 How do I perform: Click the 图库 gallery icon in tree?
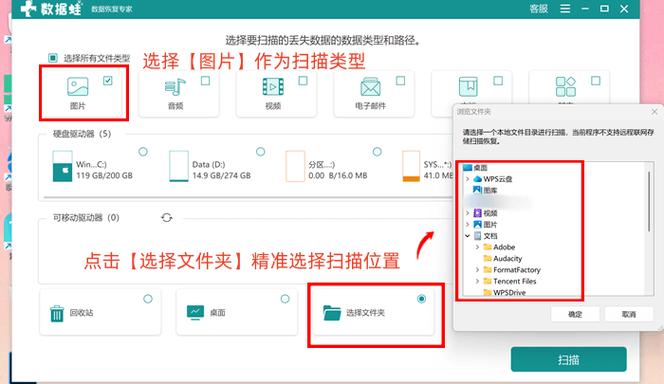(478, 190)
